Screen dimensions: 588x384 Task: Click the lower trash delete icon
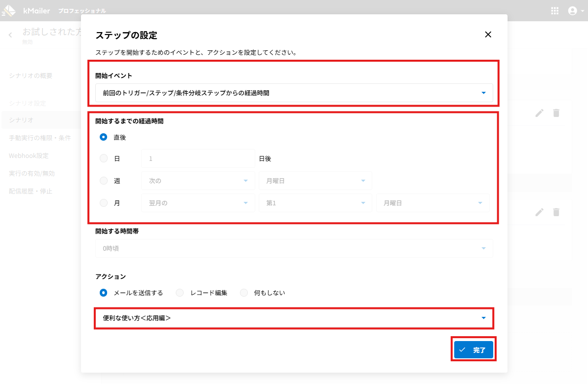tap(556, 212)
